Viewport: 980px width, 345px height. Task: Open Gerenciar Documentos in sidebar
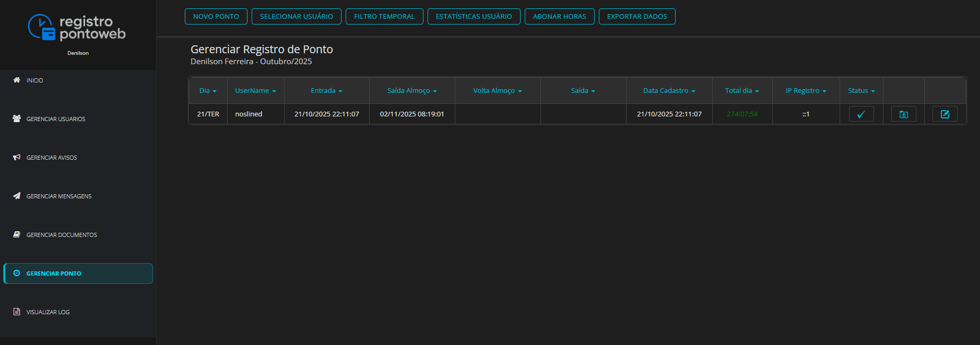coord(62,235)
